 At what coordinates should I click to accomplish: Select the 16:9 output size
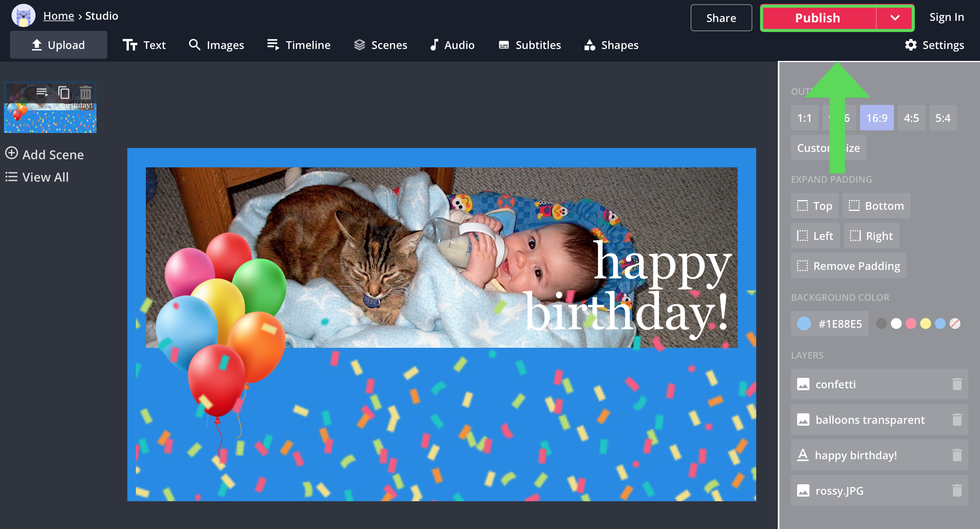(877, 118)
